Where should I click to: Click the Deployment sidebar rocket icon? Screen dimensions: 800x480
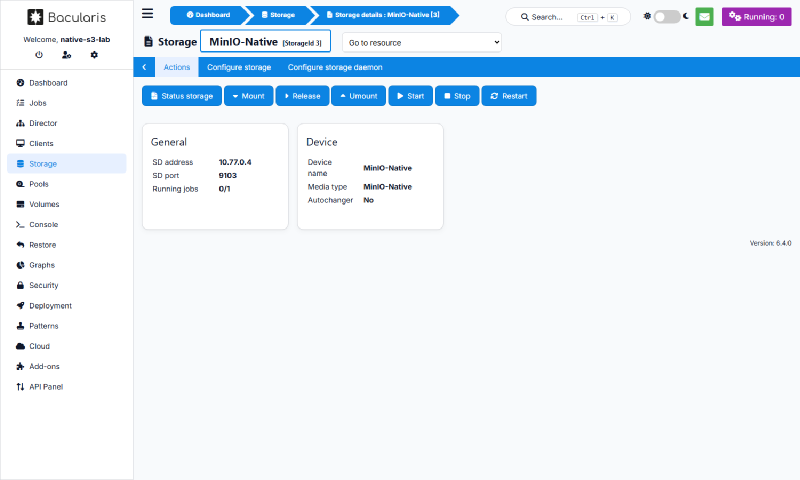coord(20,306)
